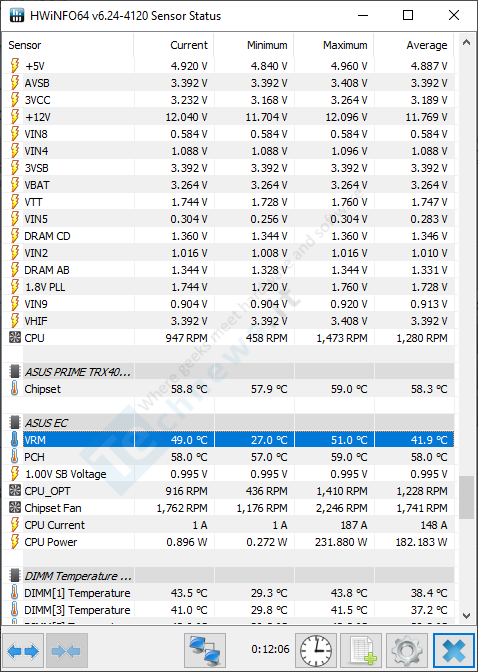The image size is (478, 672).
Task: Click the scrollbar up arrow
Action: coord(466,42)
